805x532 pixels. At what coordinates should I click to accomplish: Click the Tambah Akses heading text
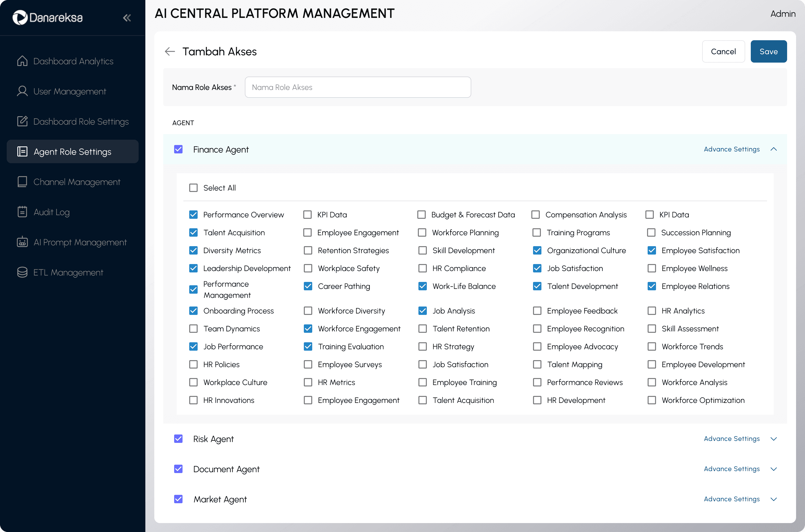(219, 52)
